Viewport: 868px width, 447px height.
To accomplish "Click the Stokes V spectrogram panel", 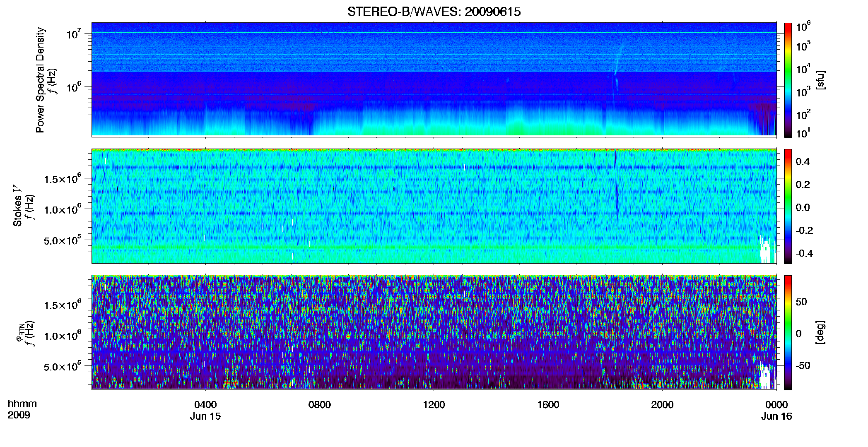I will click(434, 206).
